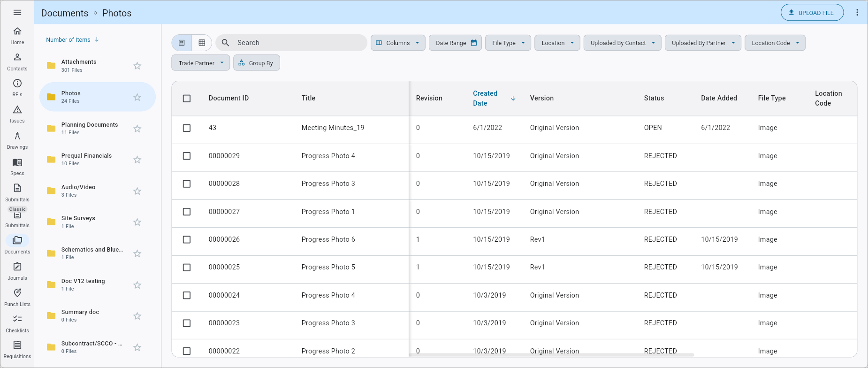
Task: Open Drawings section
Action: click(x=17, y=140)
